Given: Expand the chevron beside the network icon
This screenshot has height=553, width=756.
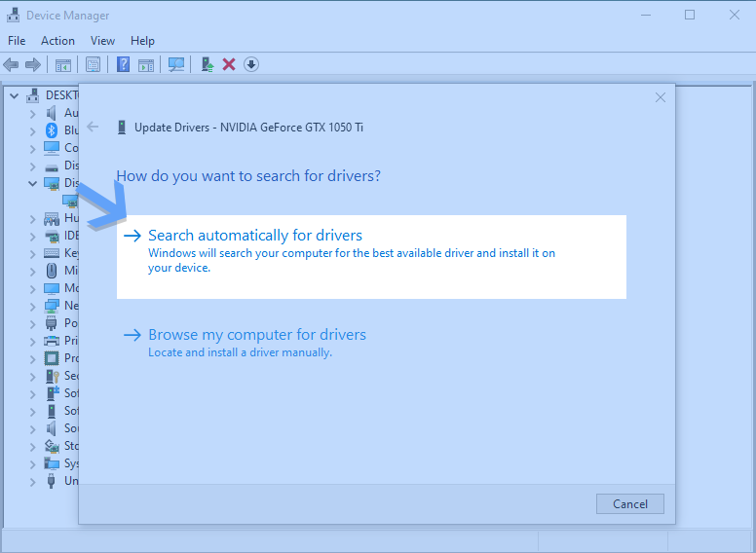Looking at the screenshot, I should coord(32,306).
